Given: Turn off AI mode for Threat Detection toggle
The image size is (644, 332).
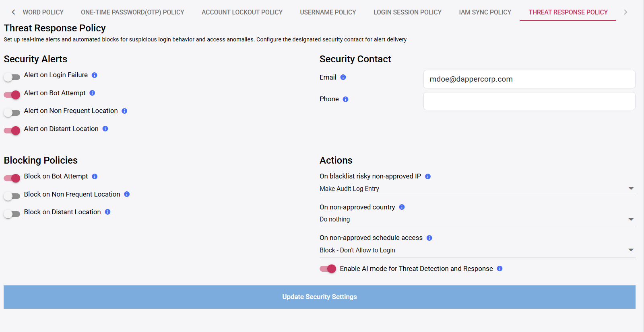Looking at the screenshot, I should (328, 268).
